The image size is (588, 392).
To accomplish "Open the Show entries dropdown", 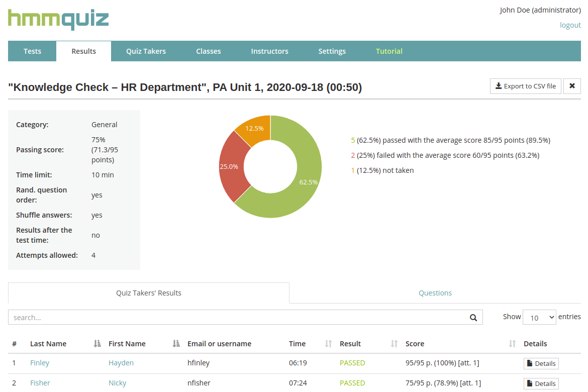I will point(539,318).
